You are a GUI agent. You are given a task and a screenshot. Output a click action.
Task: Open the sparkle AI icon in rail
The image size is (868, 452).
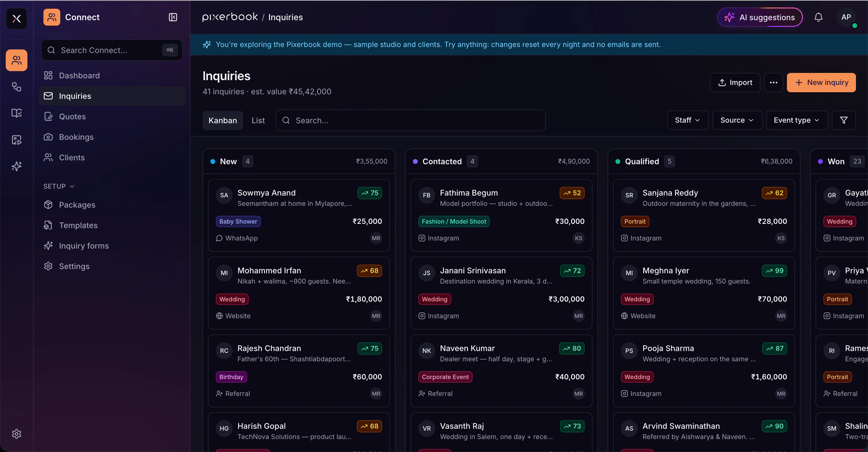(x=17, y=166)
